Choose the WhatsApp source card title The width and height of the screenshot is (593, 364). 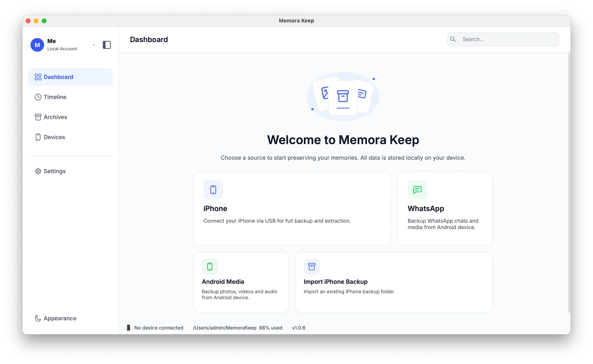click(x=426, y=208)
